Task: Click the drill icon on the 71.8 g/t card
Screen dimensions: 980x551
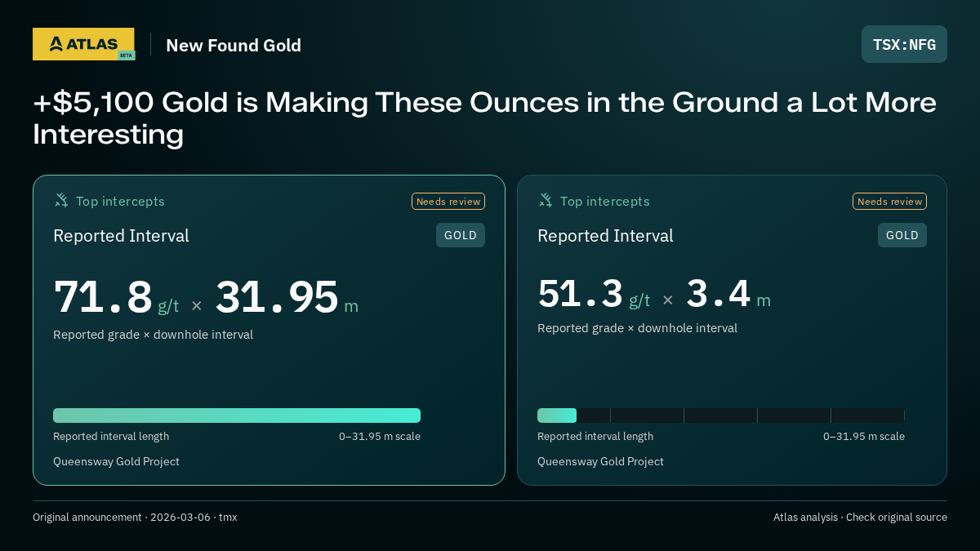Action: point(61,200)
